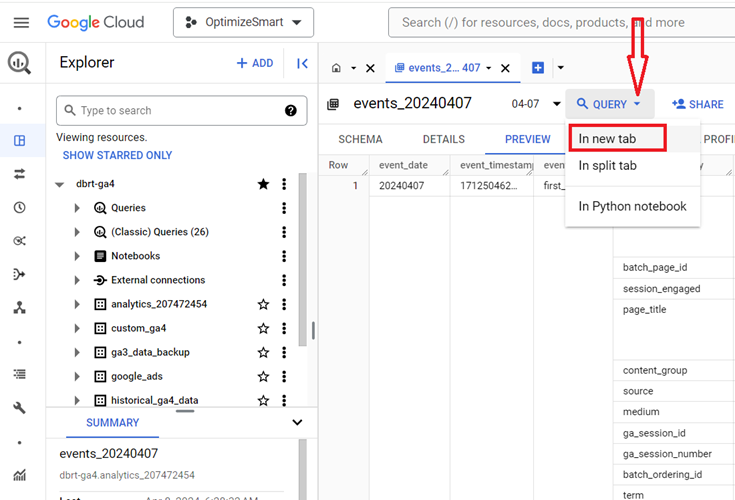
Task: Click the Explorer tree vertical scrollbar
Action: (303, 260)
